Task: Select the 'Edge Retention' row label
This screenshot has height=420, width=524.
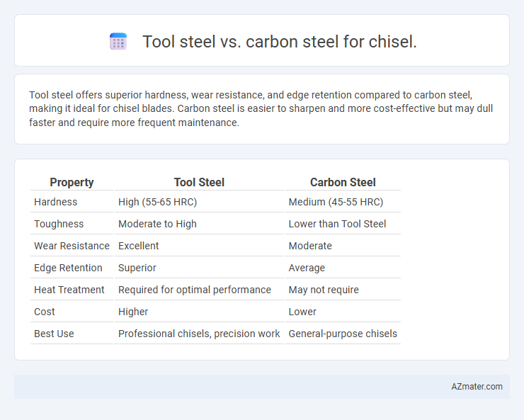Action: coord(68,268)
